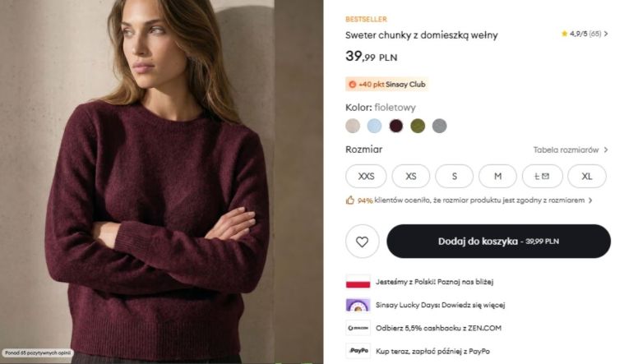Select size XXS
This screenshot has width=624, height=364.
point(366,176)
